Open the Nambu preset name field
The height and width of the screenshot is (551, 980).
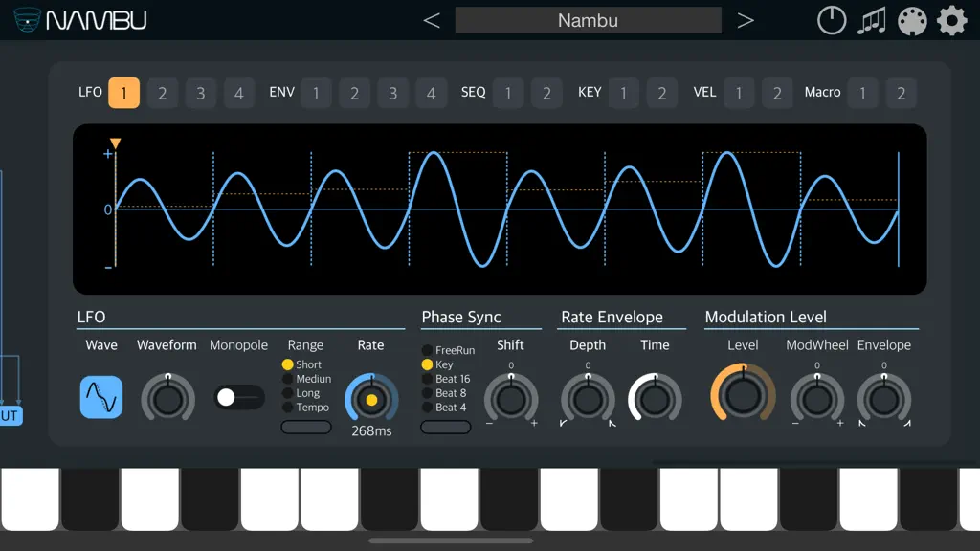[x=589, y=21]
